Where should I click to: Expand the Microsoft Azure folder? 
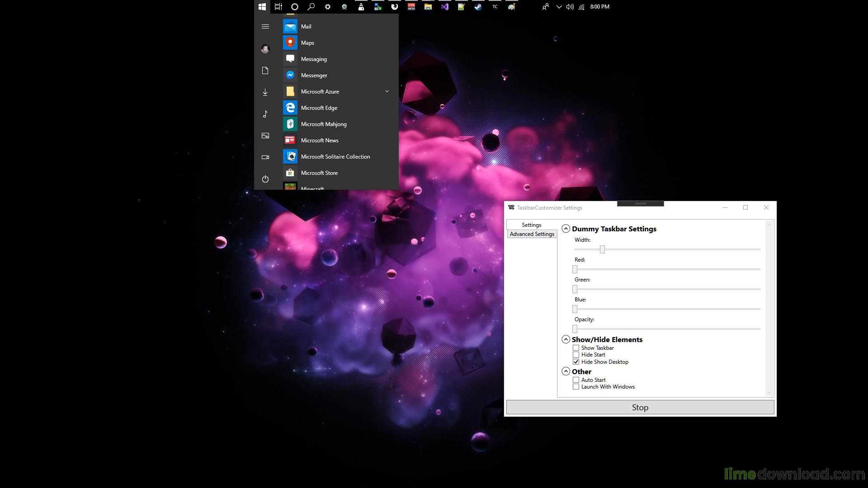point(387,91)
